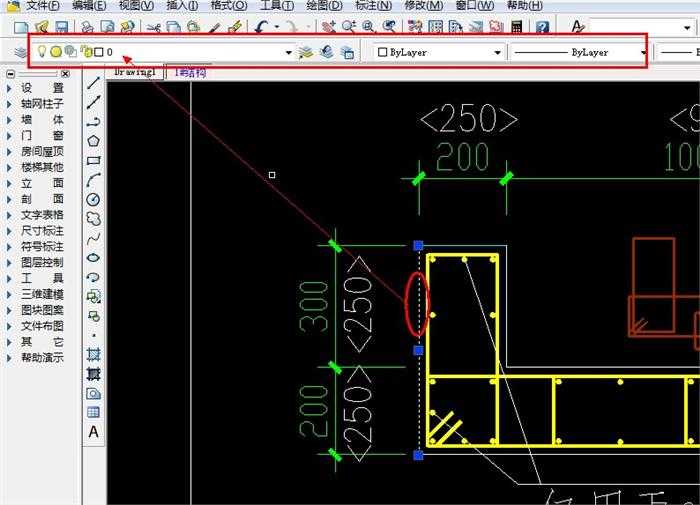
Task: Open Plot Preview from the toolbar
Action: click(107, 28)
